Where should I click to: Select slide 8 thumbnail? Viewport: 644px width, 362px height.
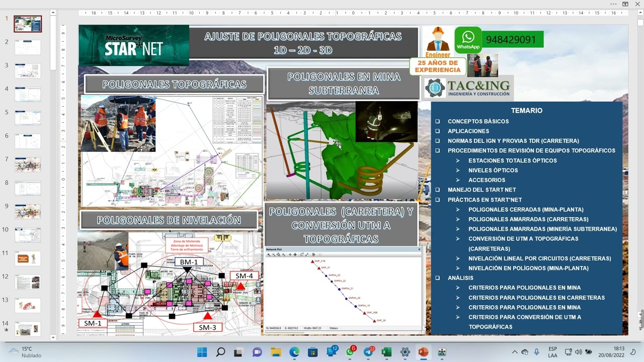[x=28, y=188]
